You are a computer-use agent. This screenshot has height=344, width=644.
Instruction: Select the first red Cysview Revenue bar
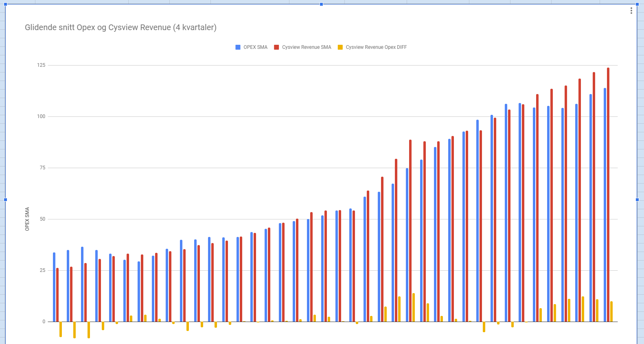(57, 295)
